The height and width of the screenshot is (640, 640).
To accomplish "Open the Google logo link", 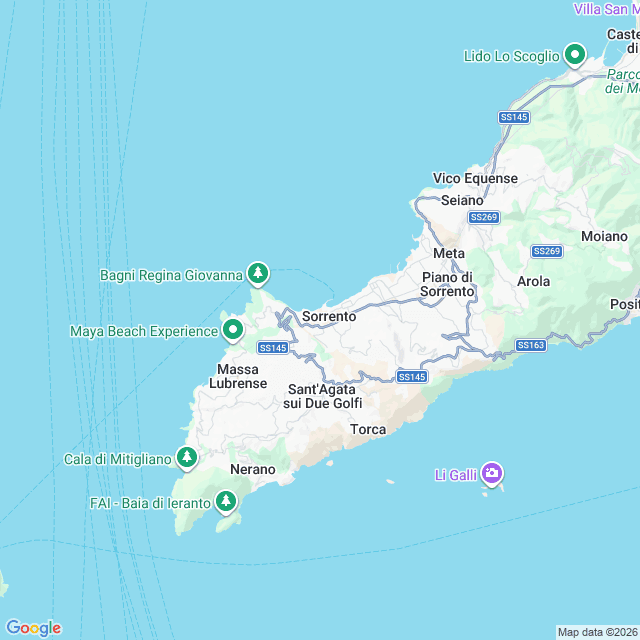I will click(x=34, y=628).
